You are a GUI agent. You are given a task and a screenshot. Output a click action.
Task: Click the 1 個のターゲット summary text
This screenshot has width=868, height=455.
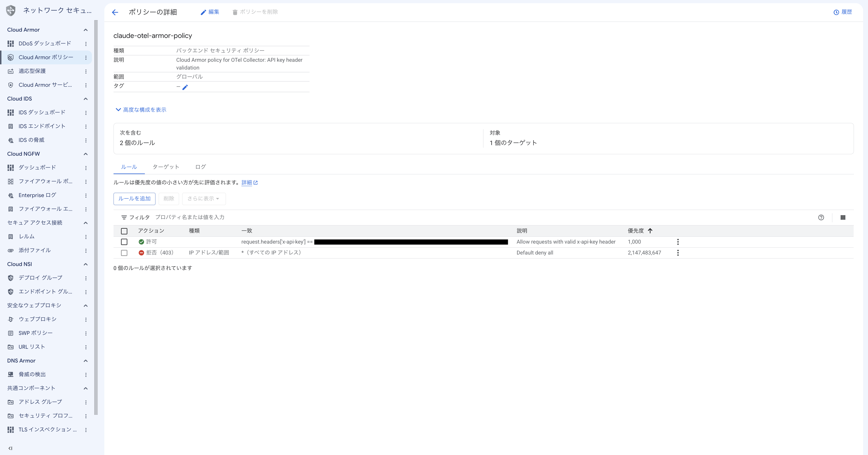click(513, 143)
